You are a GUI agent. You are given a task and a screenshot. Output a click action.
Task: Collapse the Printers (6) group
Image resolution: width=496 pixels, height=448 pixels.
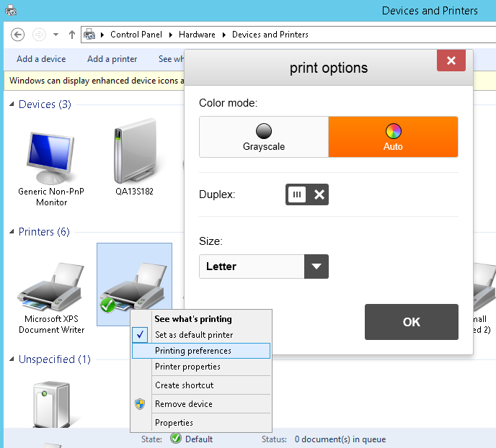click(x=12, y=232)
